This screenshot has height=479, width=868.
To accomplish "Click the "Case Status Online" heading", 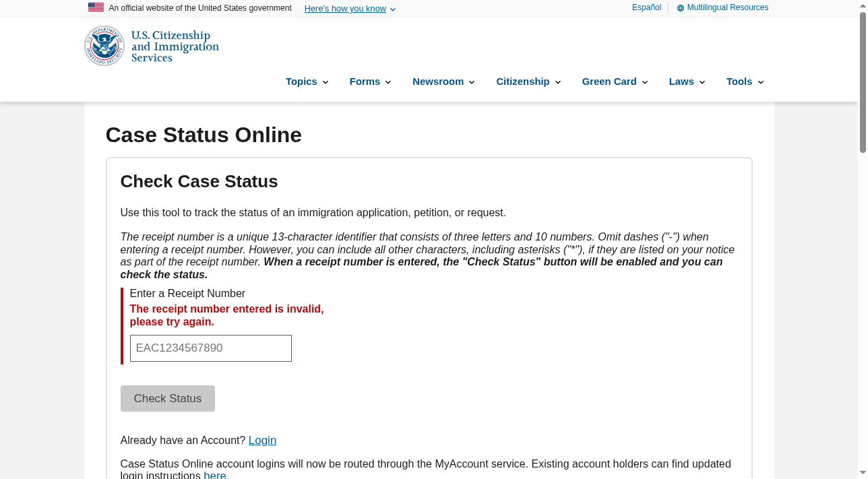I will tap(204, 135).
